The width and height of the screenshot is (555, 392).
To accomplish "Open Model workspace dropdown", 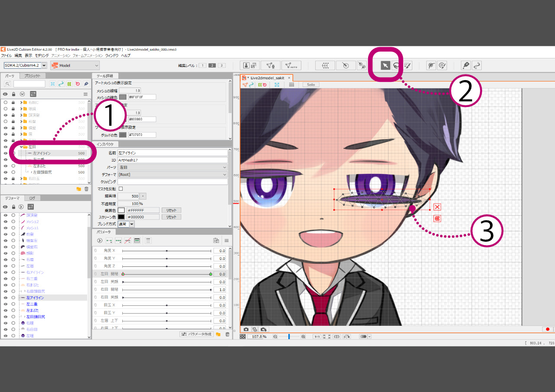I will 75,65.
